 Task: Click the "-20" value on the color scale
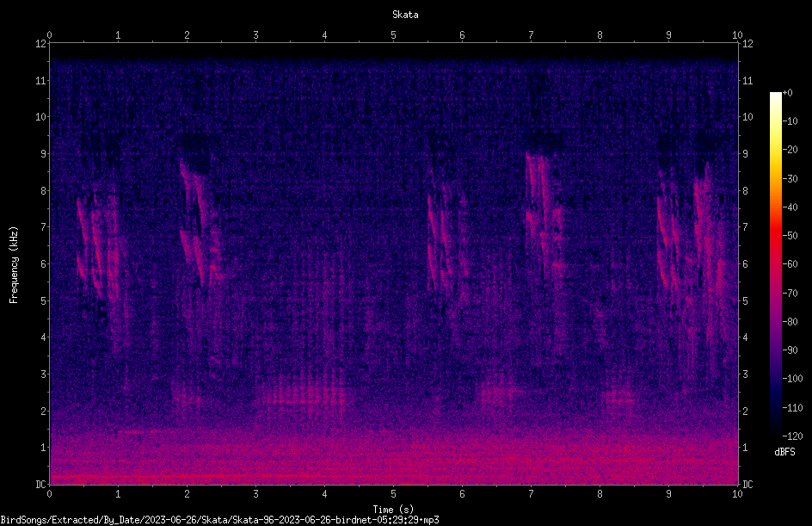coord(790,150)
